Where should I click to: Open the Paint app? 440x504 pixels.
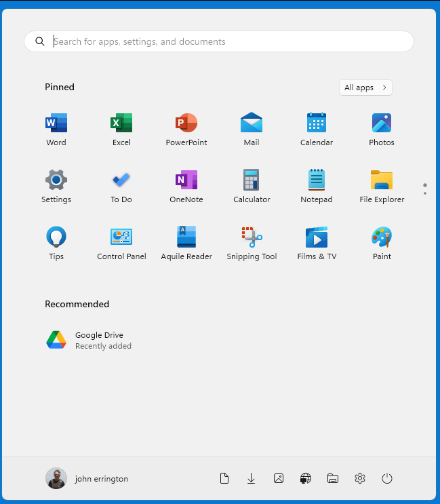click(382, 243)
